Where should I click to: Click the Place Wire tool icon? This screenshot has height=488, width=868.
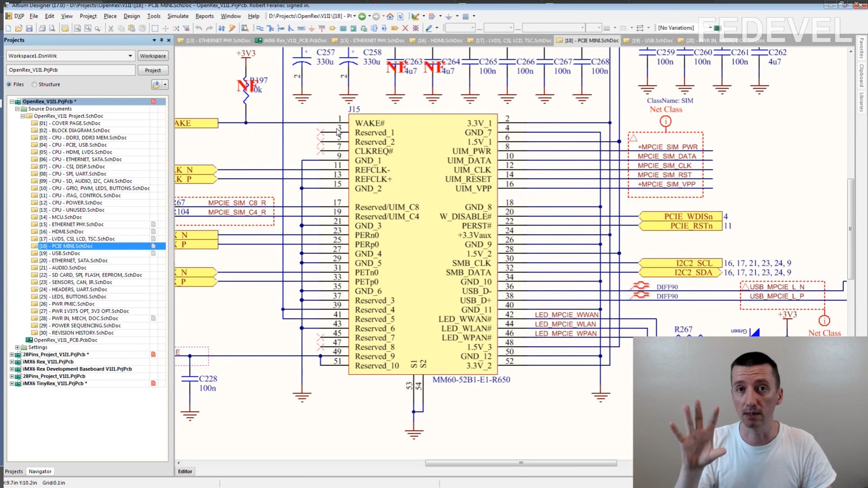[260, 28]
